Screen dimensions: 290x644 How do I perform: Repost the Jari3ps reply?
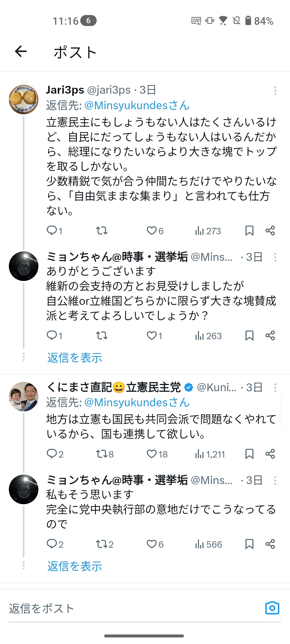click(x=102, y=231)
